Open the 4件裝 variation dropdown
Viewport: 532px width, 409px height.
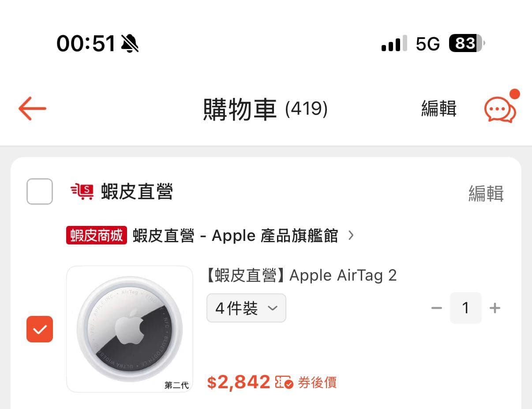tap(246, 308)
